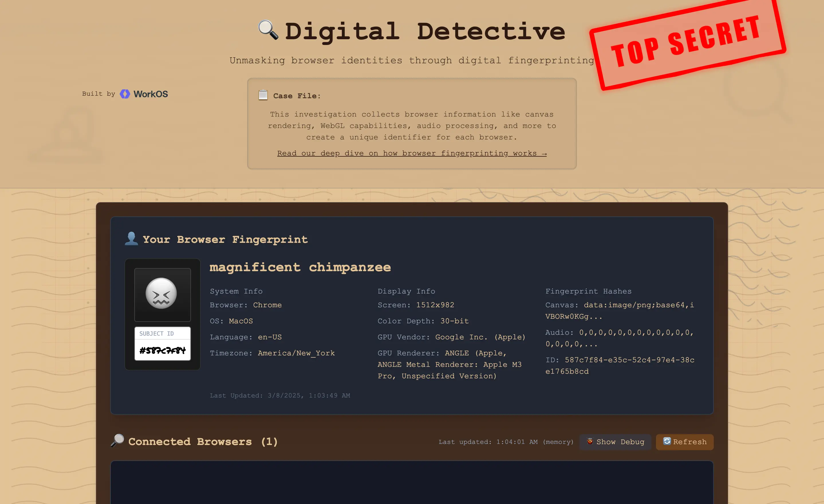Click the blue person icon beside Your Browser Fingerprint
This screenshot has width=824, height=504.
point(132,239)
